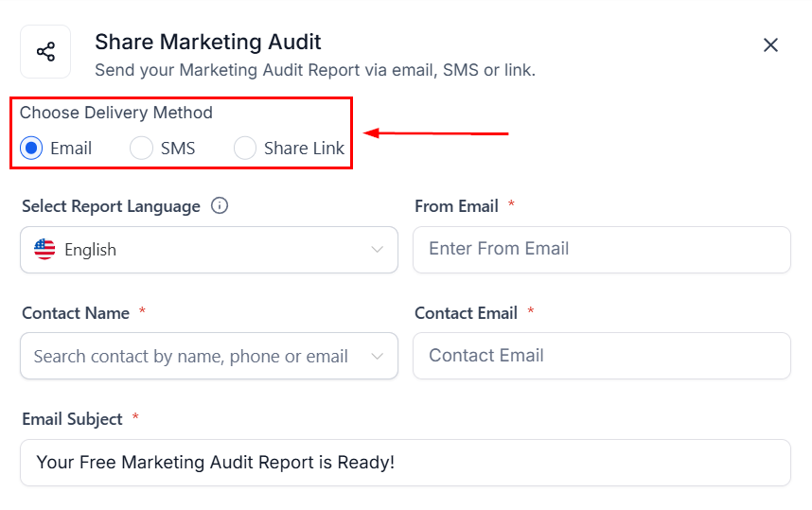Click the share icon beside Share Marketing Audit

[45, 52]
